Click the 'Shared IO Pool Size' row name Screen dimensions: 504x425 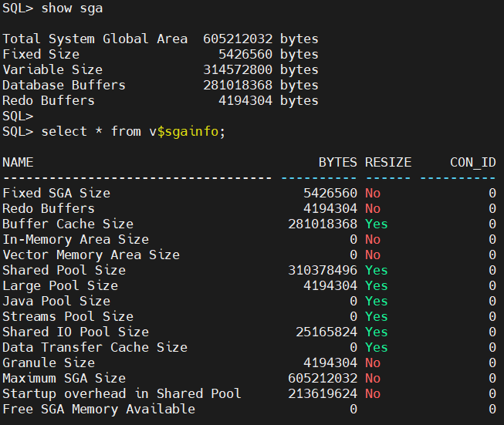76,332
